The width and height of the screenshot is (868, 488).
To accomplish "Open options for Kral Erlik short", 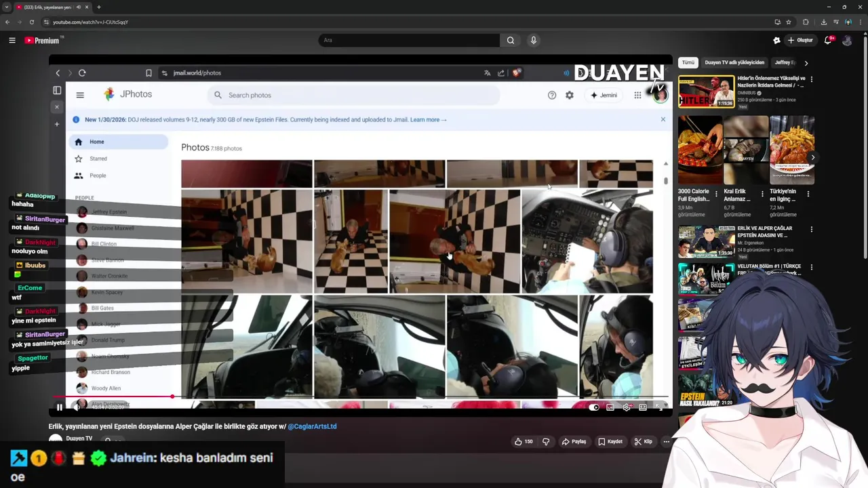I will coord(762,194).
